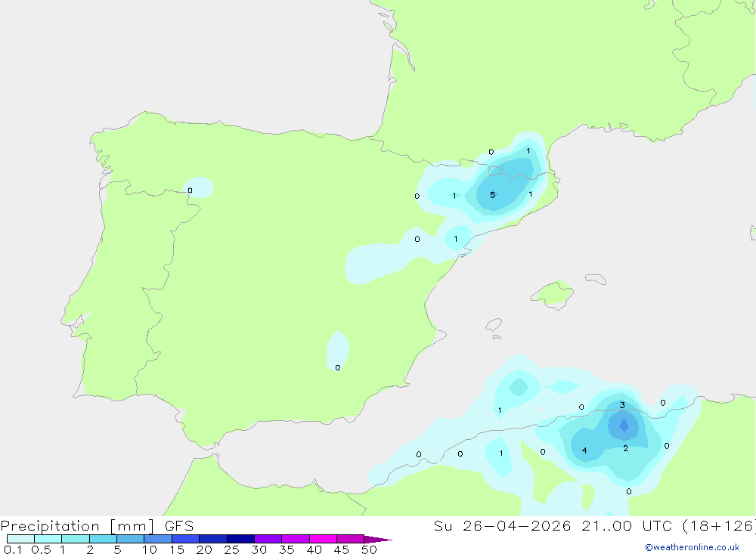Image resolution: width=756 pixels, height=554 pixels.
Task: Click the 35–40 mm violet legend swatch
Action: point(296,539)
